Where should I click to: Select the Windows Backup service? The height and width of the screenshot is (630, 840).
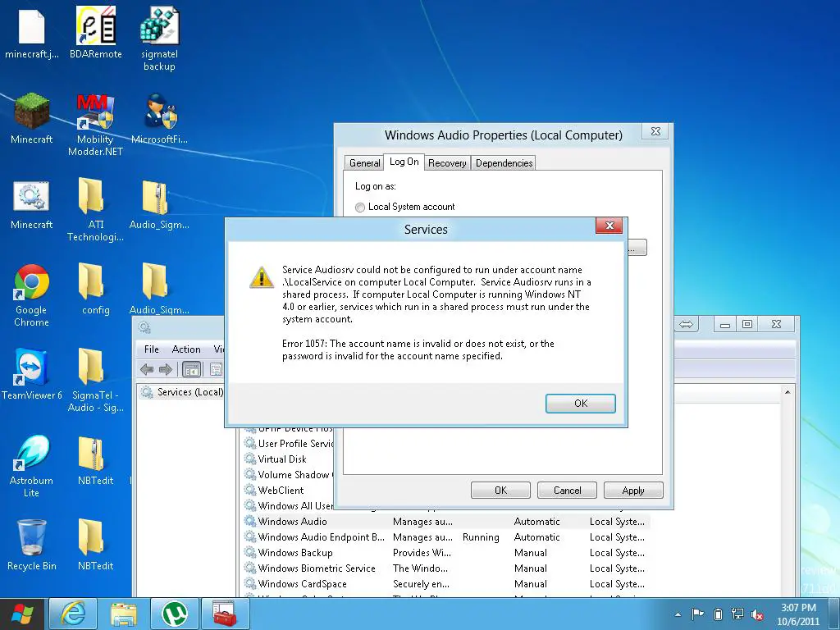[445, 552]
